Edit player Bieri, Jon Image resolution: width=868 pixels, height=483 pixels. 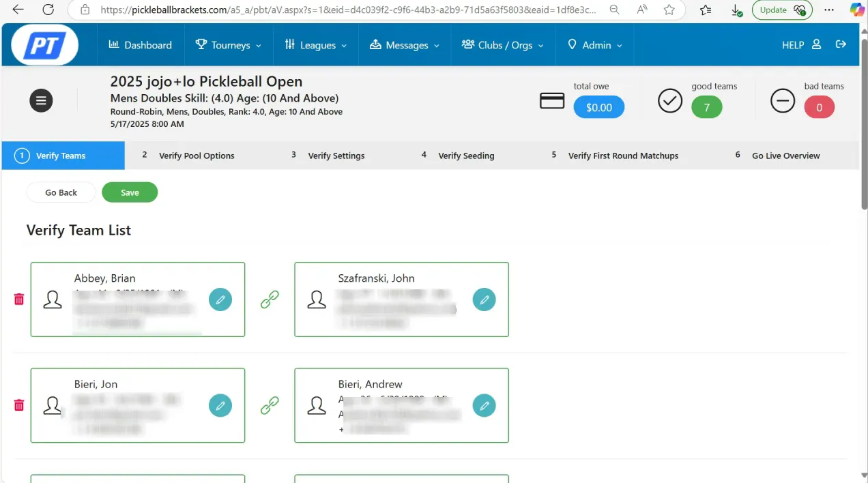coord(220,405)
